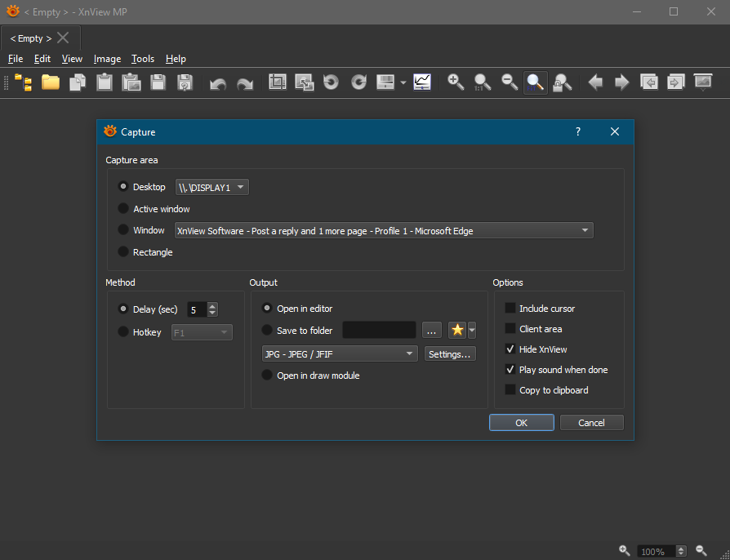This screenshot has height=560, width=730.
Task: Select the Rectangle capture area radio
Action: (x=124, y=252)
